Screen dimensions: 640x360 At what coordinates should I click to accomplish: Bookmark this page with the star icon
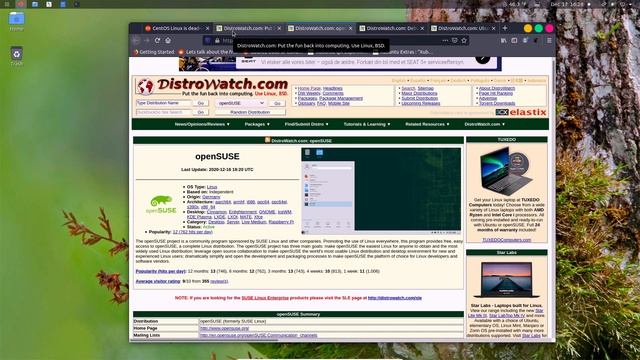pyautogui.click(x=464, y=40)
